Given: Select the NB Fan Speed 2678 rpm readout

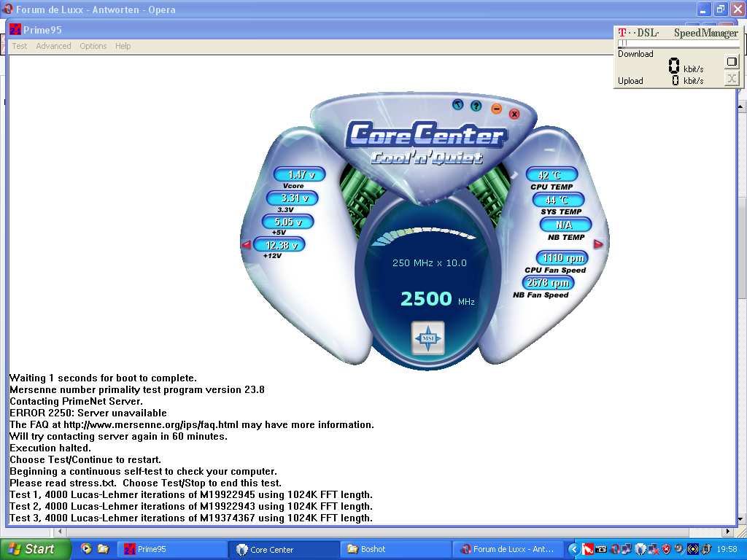Looking at the screenshot, I should click(x=549, y=282).
